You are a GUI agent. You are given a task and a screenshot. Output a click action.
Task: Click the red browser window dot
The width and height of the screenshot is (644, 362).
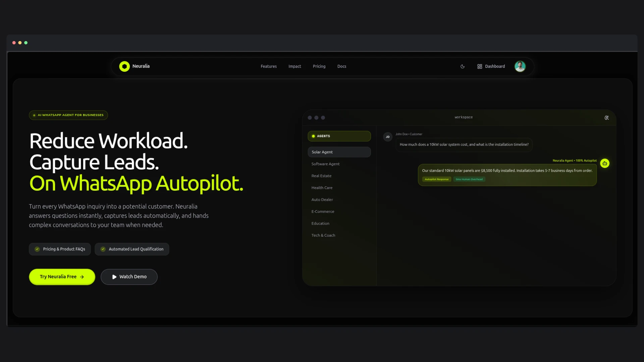(14, 43)
